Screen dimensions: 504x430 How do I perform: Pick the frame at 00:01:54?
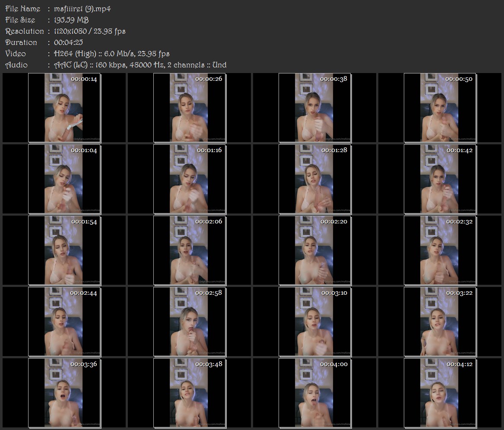point(64,251)
